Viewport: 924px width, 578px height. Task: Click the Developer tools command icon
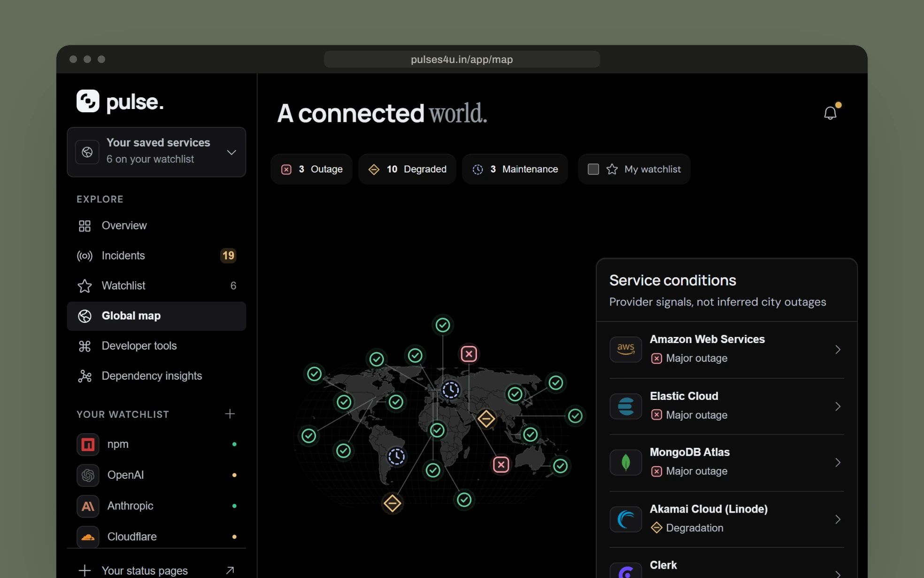[85, 346]
